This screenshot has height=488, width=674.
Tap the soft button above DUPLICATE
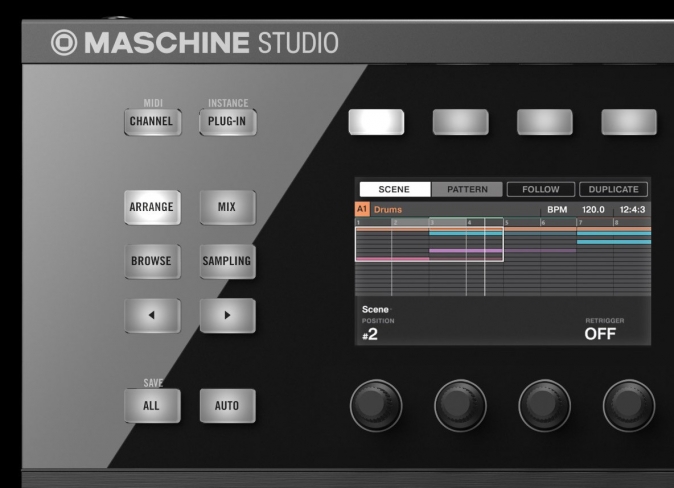[x=629, y=122]
